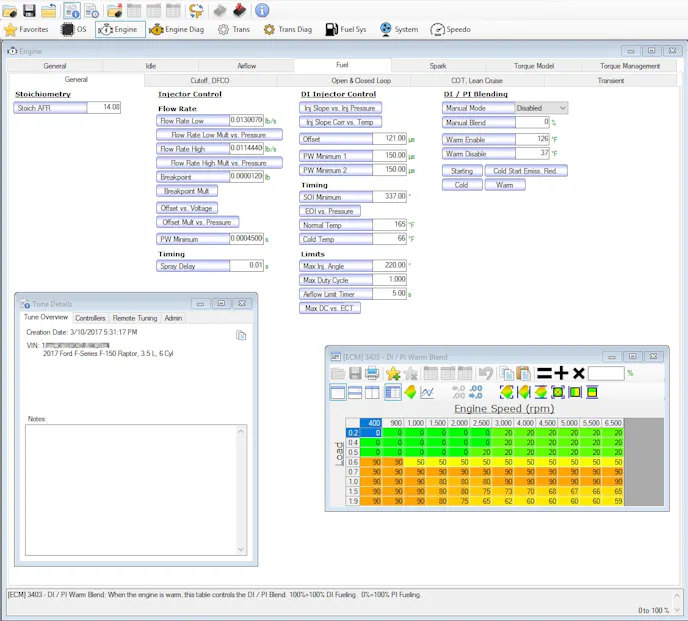
Task: Click the percent value input in table toolbar
Action: (606, 373)
